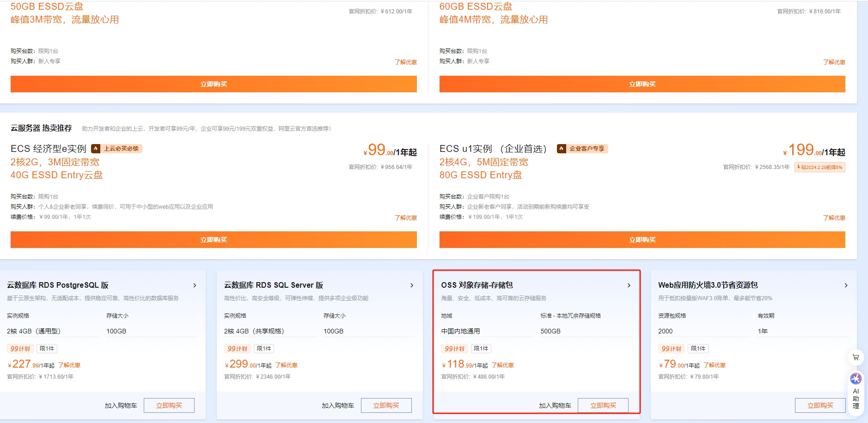Select the 1年 validity period field
868x423 pixels.
pos(803,331)
